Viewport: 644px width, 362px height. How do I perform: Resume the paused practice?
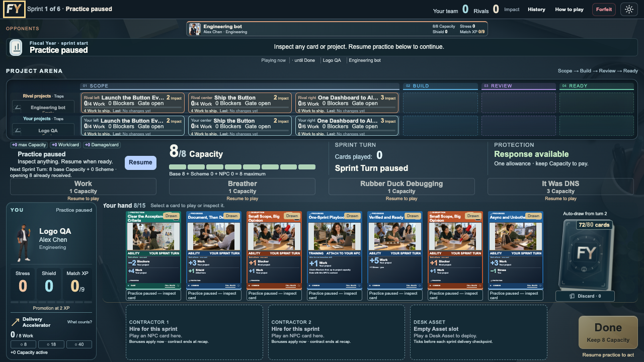pyautogui.click(x=140, y=162)
